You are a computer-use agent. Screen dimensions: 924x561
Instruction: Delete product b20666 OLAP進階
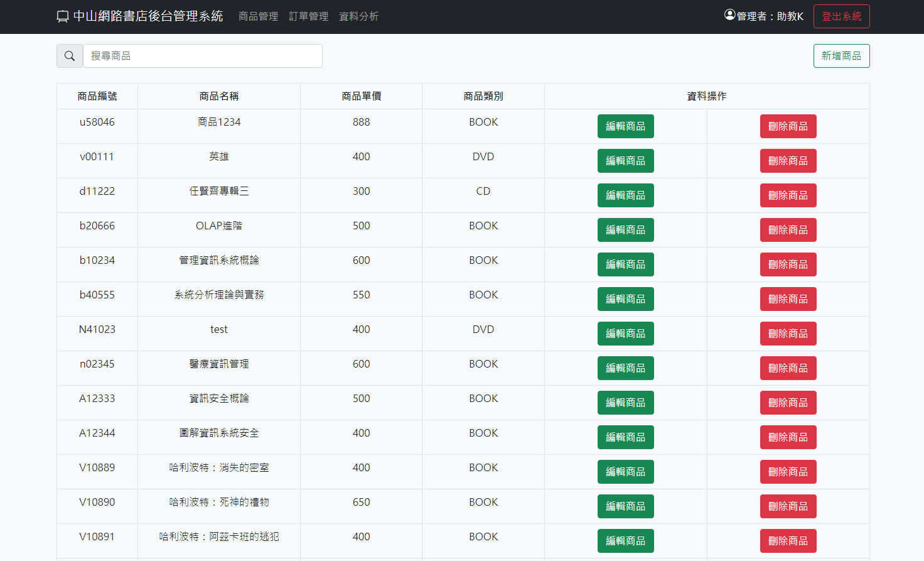click(x=788, y=230)
